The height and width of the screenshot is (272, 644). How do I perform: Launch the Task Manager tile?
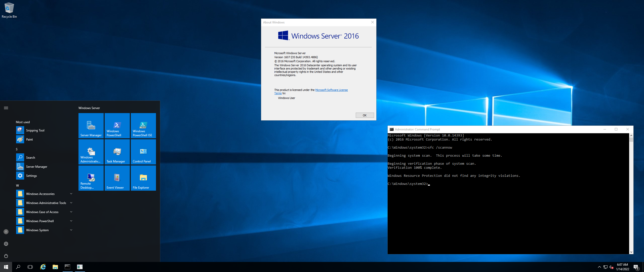(117, 152)
